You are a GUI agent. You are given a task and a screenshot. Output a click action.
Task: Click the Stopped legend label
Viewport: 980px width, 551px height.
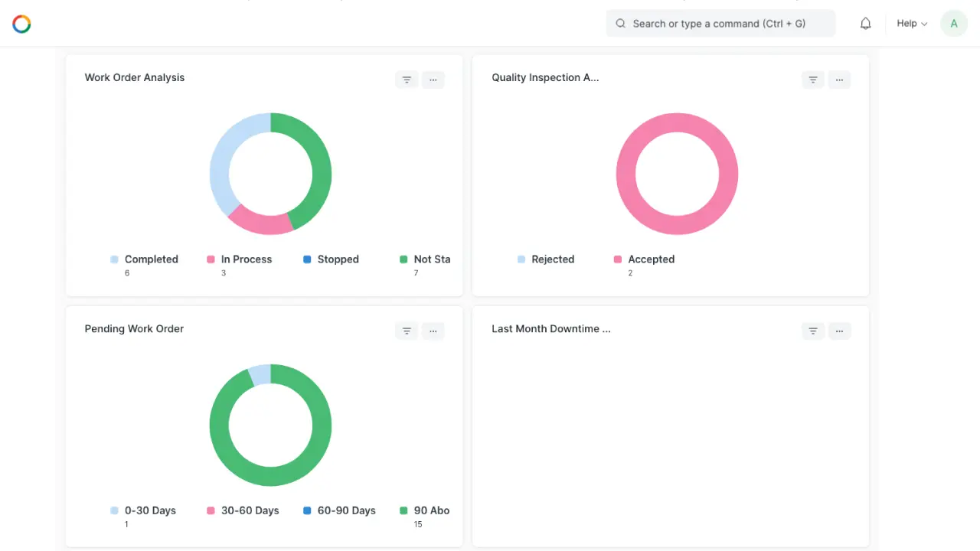(338, 259)
